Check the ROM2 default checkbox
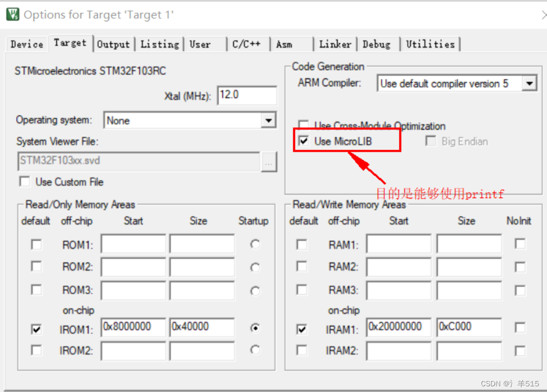Screen dimensions: 547x392 tap(36, 266)
